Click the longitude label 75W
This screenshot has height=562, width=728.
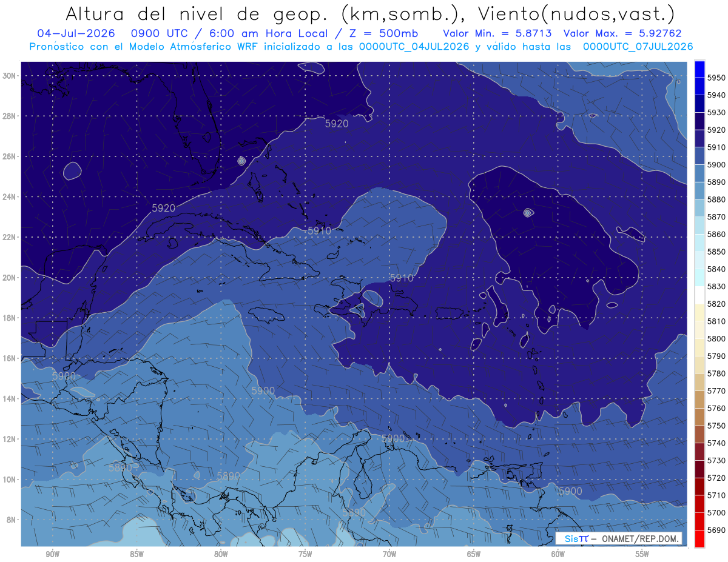(x=305, y=554)
